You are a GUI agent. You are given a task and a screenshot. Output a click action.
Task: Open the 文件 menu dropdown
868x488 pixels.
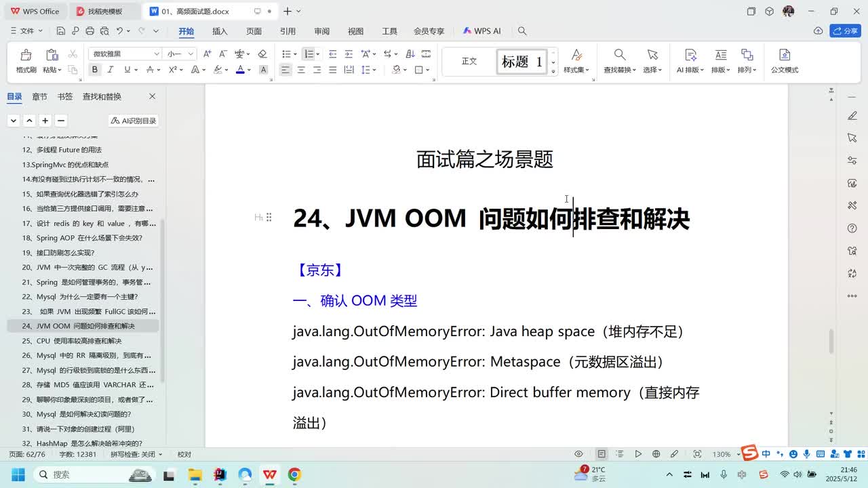[27, 31]
